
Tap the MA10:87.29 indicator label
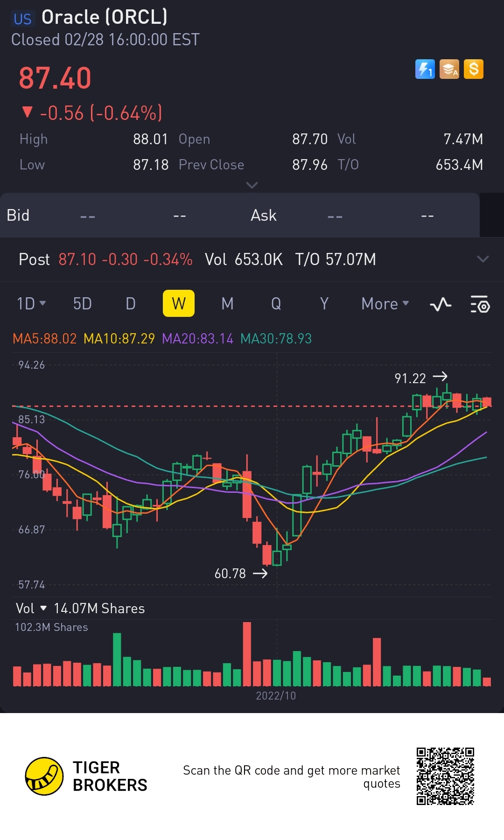click(119, 338)
